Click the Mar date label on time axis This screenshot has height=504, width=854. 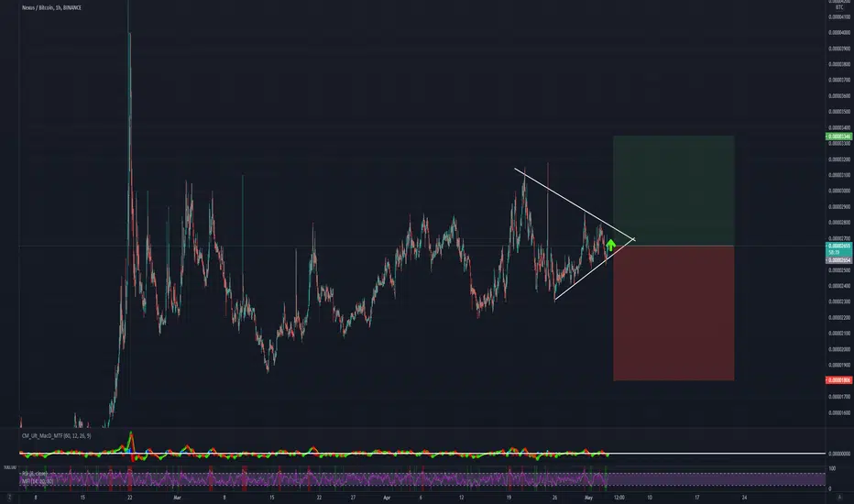pyautogui.click(x=177, y=498)
